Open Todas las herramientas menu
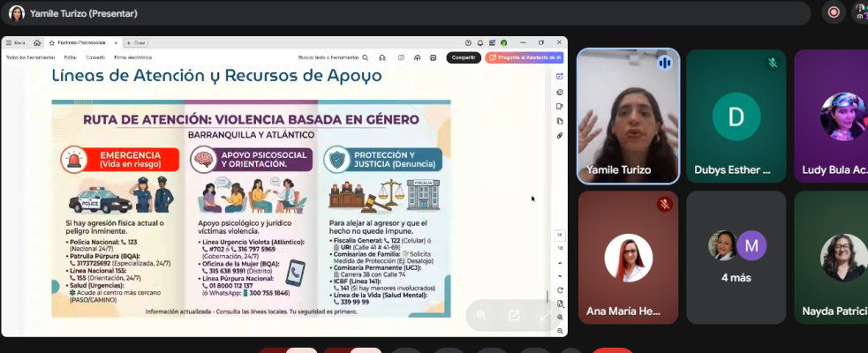The height and width of the screenshot is (353, 868). 30,57
